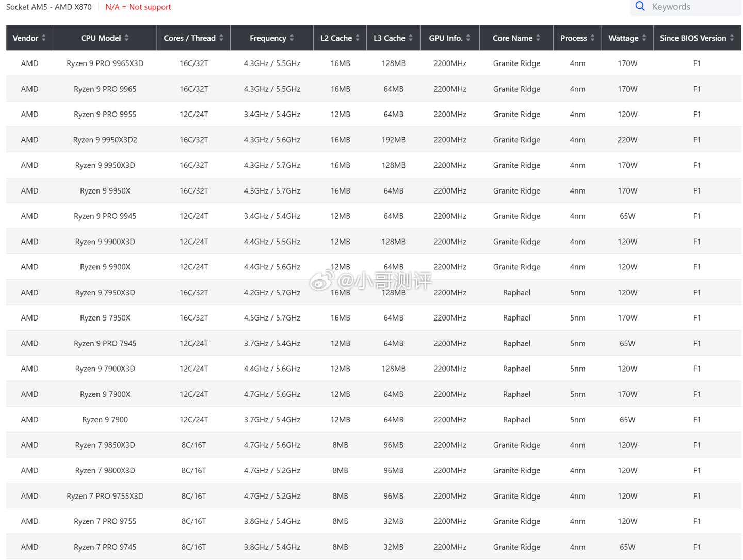The height and width of the screenshot is (560, 743).
Task: Click the Wattage header label
Action: (623, 38)
